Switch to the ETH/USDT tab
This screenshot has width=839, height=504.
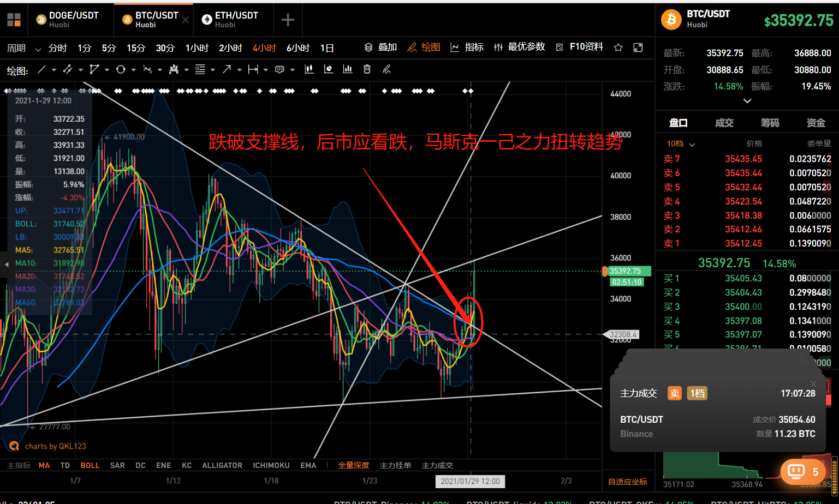[x=230, y=20]
